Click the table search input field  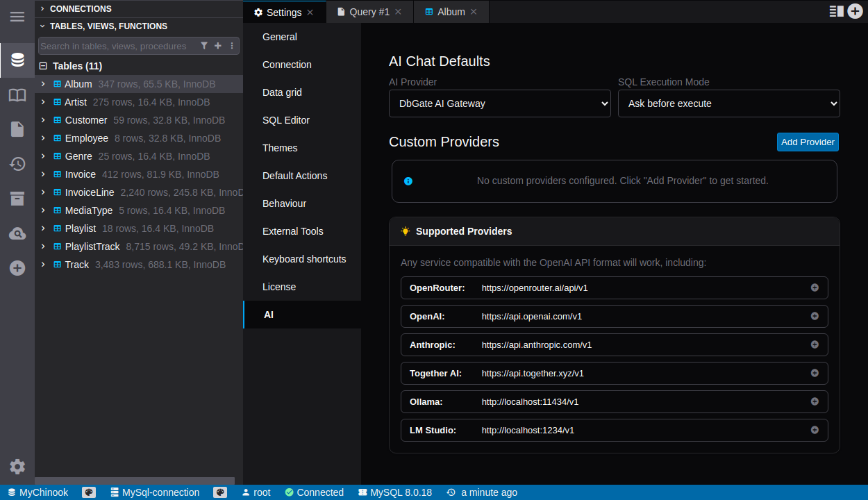(x=115, y=46)
